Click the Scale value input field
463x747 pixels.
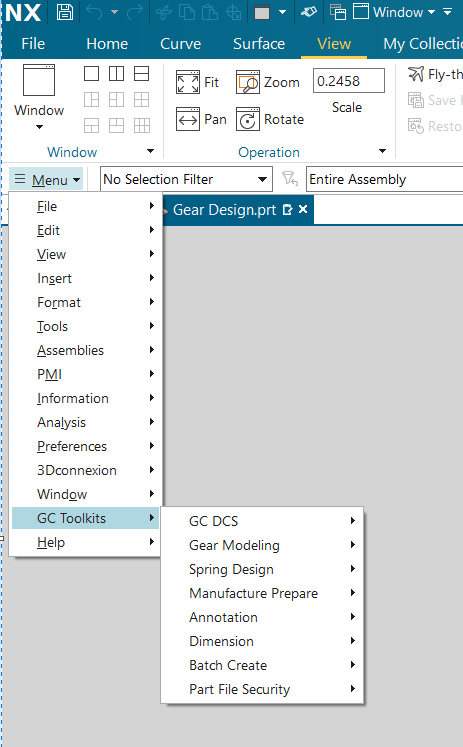tap(349, 81)
